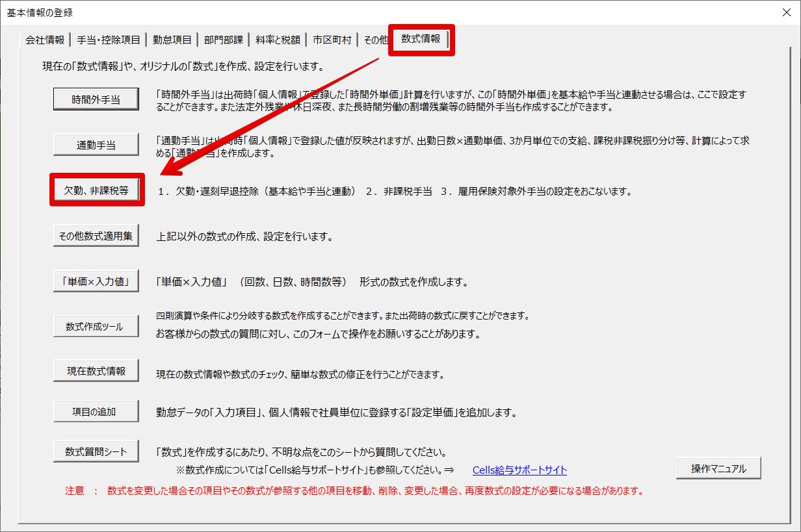Go to the 部門部課 tab

(223, 40)
